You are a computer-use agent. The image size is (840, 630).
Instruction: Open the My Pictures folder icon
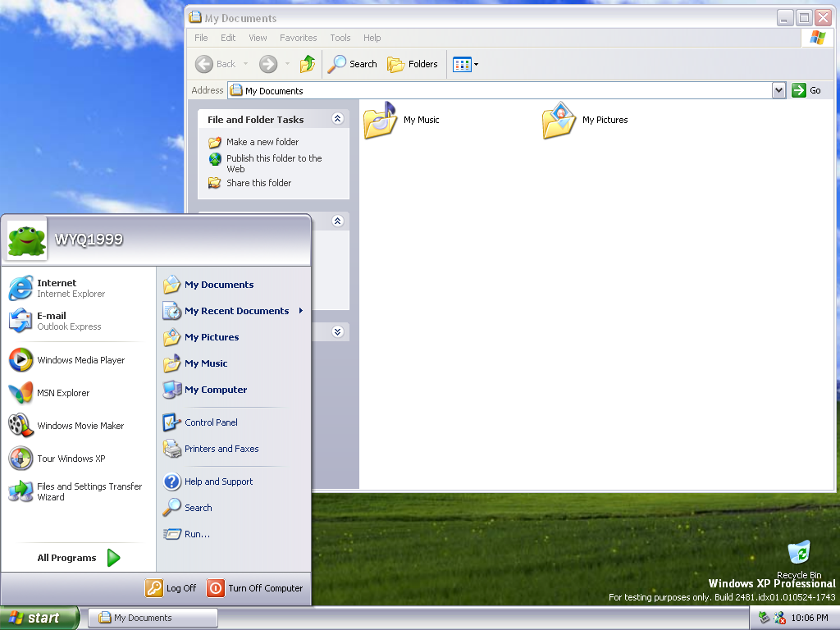coord(559,121)
